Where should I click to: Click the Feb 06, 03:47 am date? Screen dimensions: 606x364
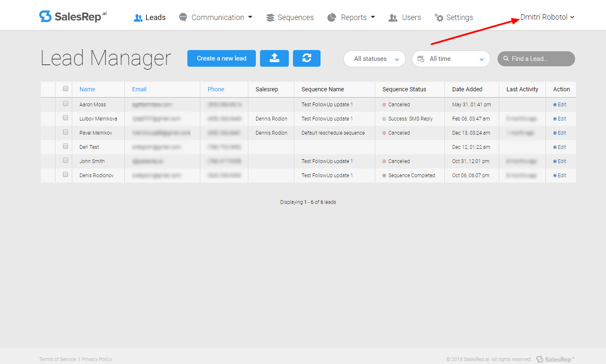(x=471, y=119)
